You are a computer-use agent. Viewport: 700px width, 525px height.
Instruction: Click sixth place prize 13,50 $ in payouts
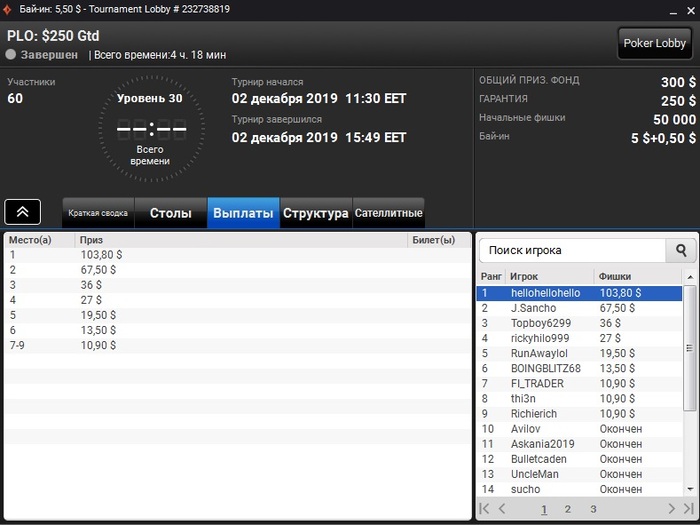tap(98, 330)
